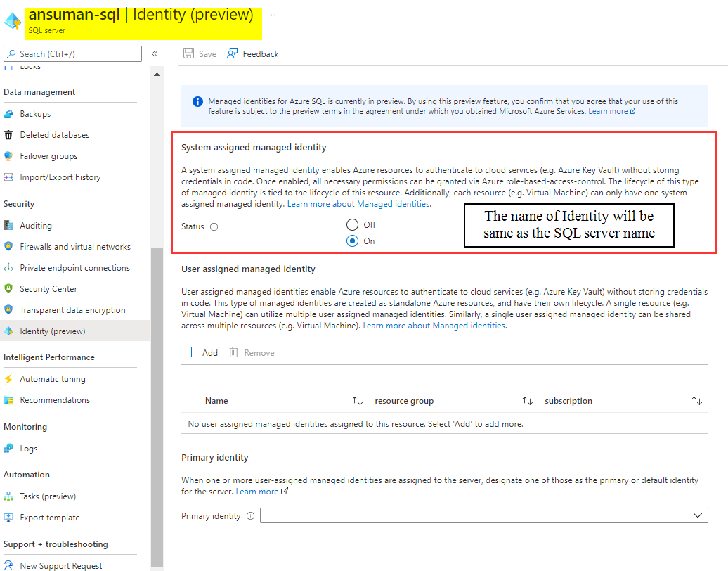
Task: Click the Backups cloud icon
Action: [8, 114]
